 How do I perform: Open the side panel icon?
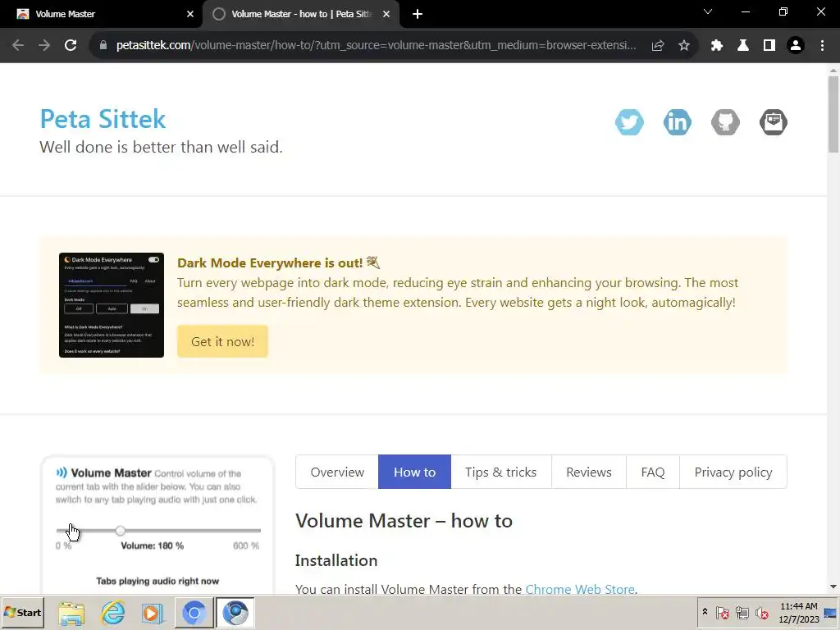click(769, 46)
